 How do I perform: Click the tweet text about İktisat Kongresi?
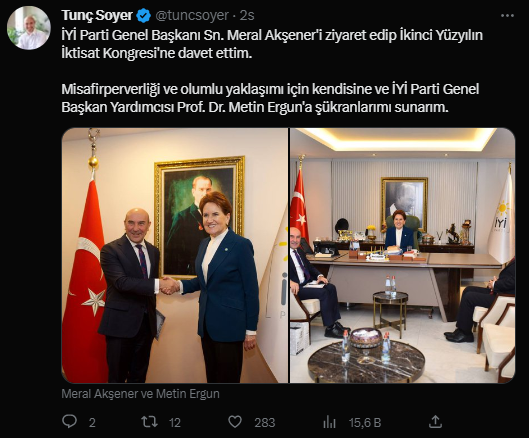[x=272, y=44]
